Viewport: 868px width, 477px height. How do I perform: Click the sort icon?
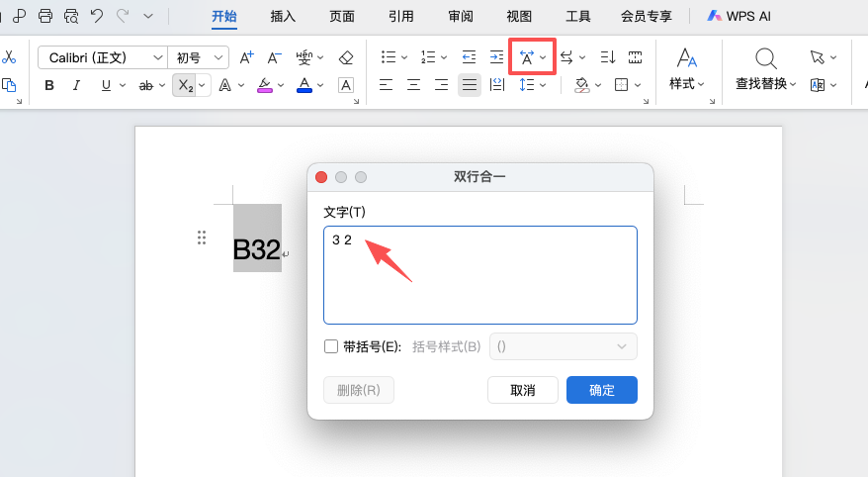(607, 57)
